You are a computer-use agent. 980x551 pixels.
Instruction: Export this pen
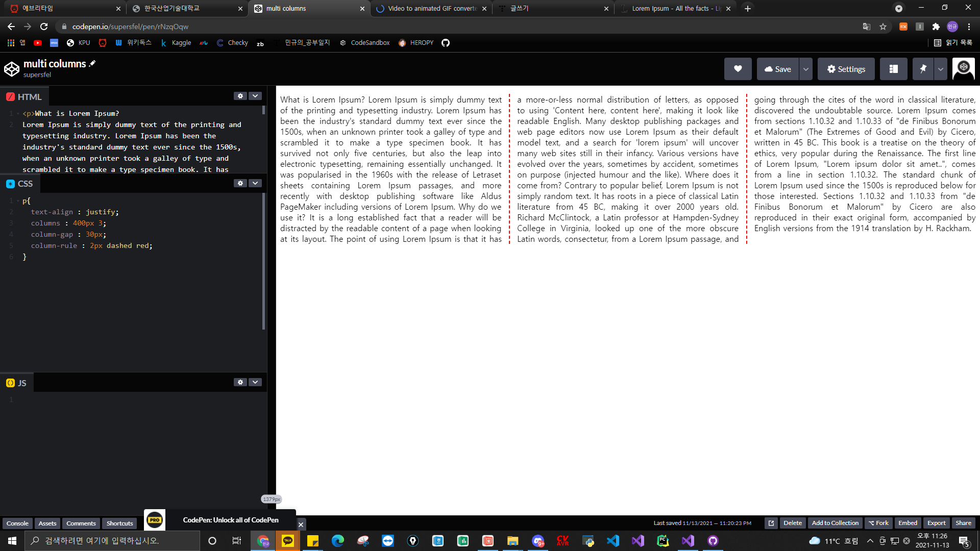coord(937,523)
